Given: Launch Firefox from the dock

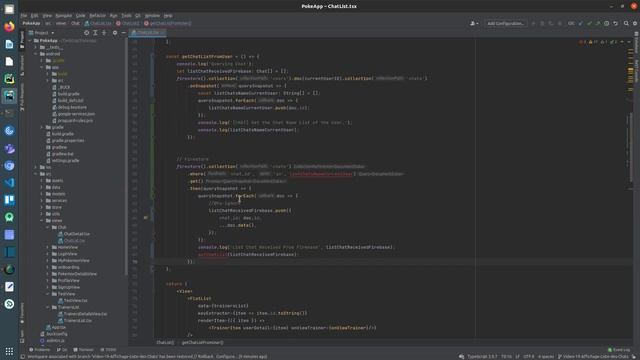Looking at the screenshot, I should (9, 27).
